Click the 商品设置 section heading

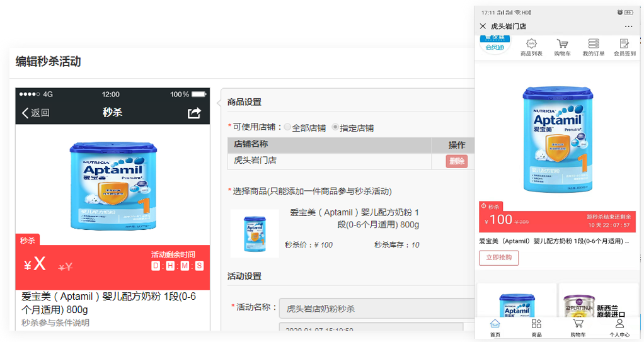tap(244, 102)
